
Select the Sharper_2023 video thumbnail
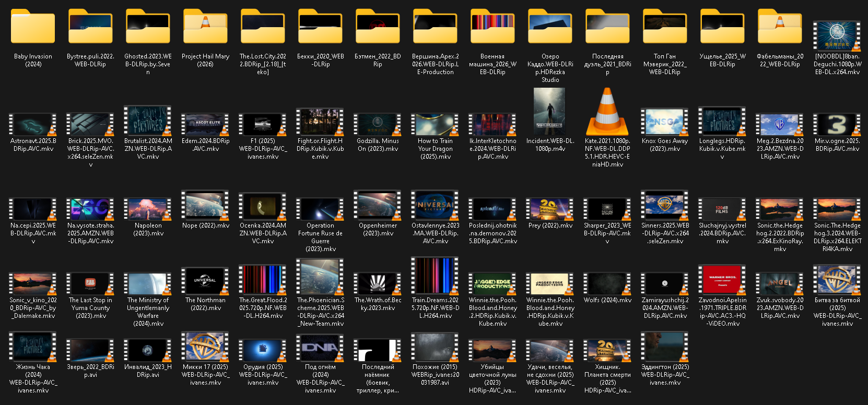pyautogui.click(x=607, y=209)
